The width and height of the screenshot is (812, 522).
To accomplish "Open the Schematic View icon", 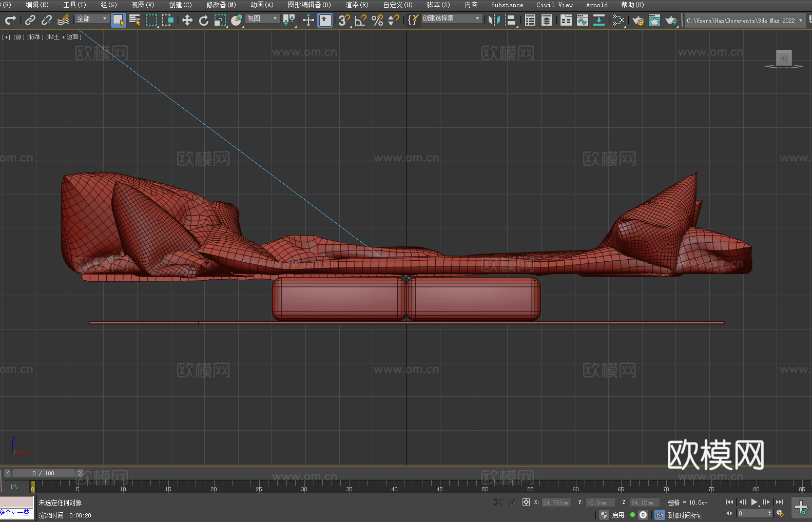I will pos(598,20).
